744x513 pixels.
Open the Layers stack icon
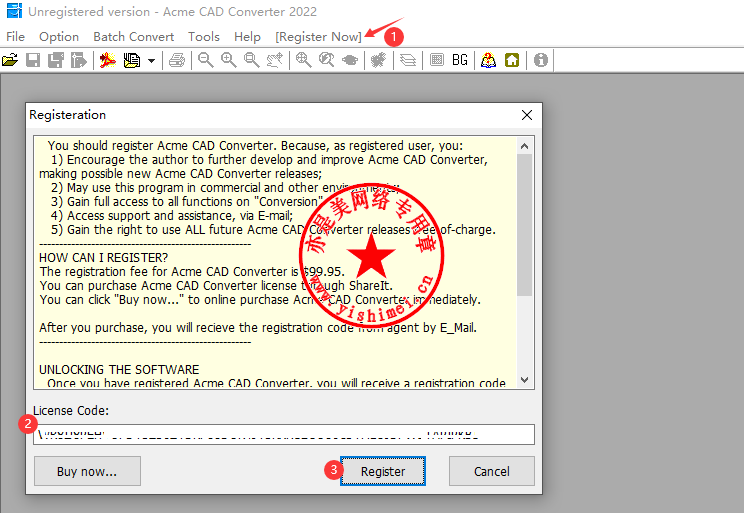[x=408, y=60]
